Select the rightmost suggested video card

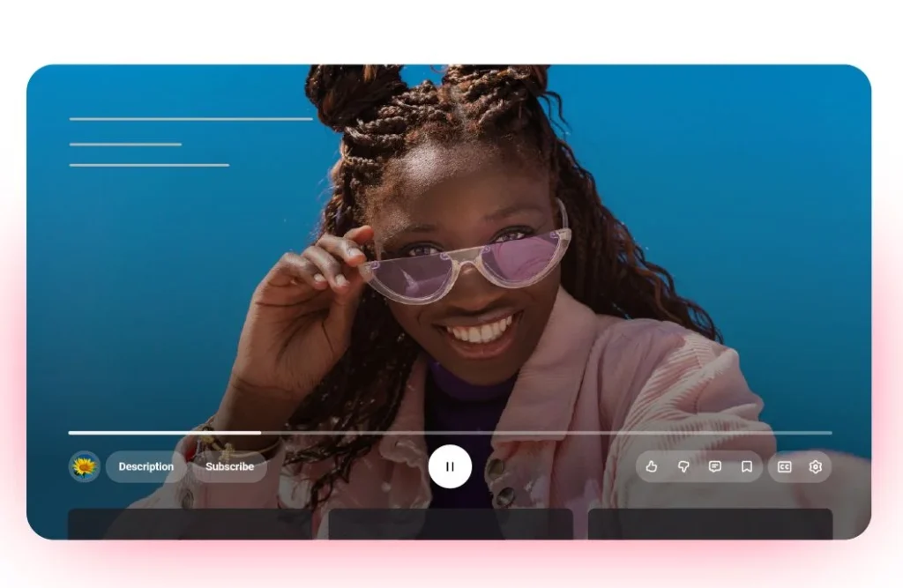click(x=710, y=524)
